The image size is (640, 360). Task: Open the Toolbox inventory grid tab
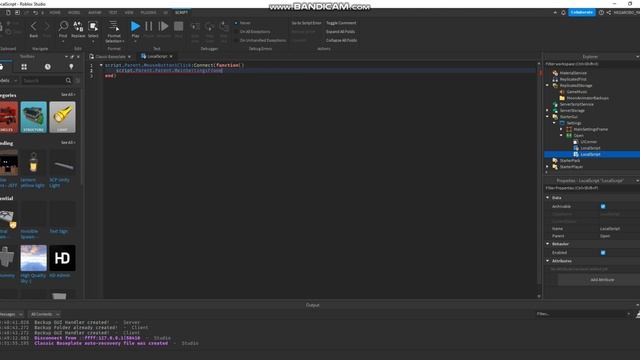point(24,67)
